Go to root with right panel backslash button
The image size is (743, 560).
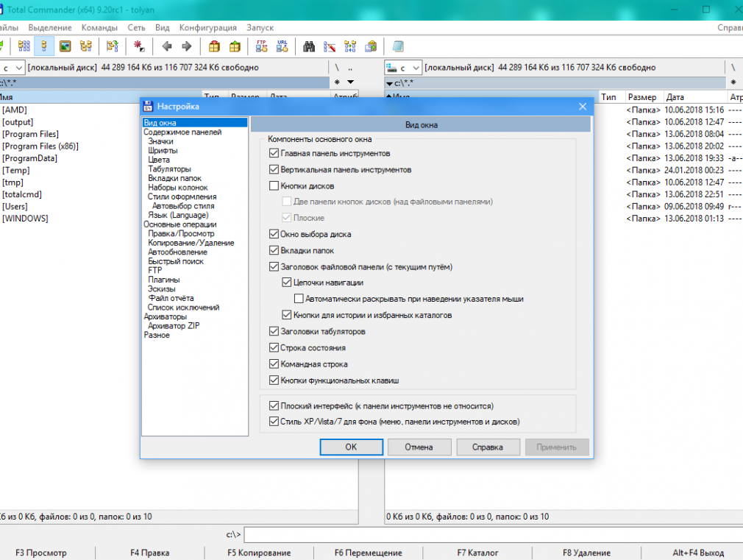pos(733,68)
